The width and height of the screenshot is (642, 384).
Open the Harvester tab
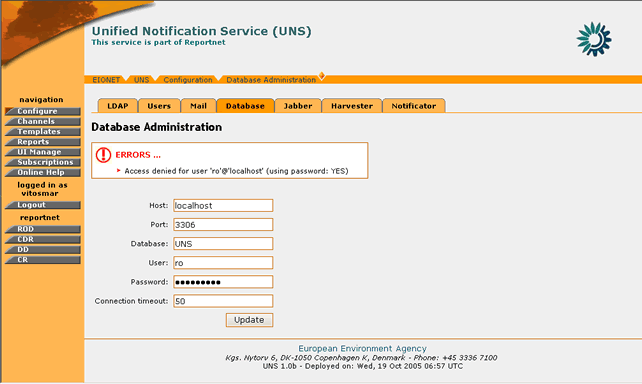352,106
